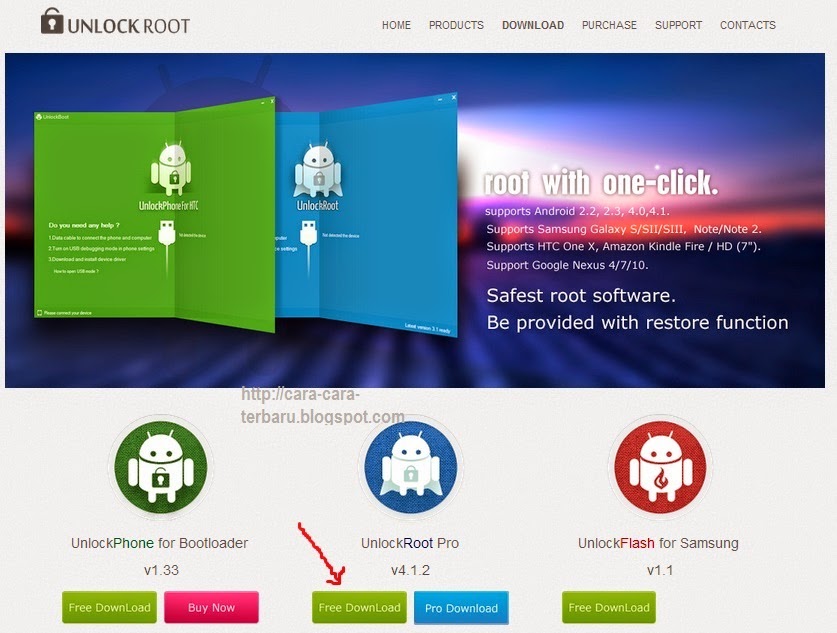Click the USB plug icon in the blue window
The height and width of the screenshot is (633, 837).
tap(309, 234)
